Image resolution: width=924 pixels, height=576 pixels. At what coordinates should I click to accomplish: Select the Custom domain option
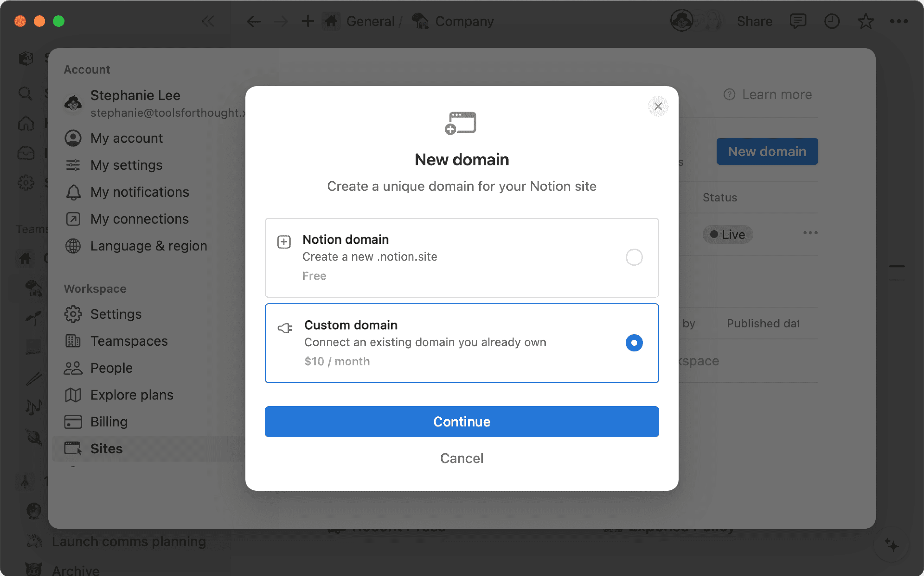point(634,343)
